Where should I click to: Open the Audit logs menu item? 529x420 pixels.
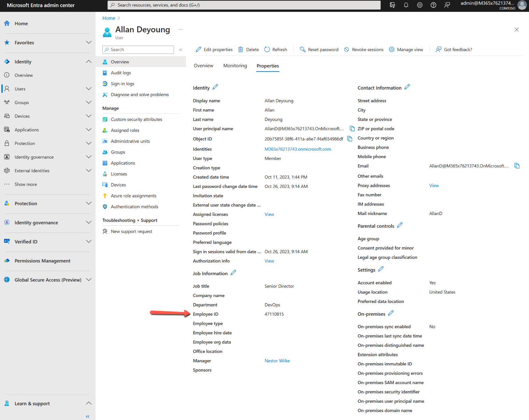[x=121, y=73]
